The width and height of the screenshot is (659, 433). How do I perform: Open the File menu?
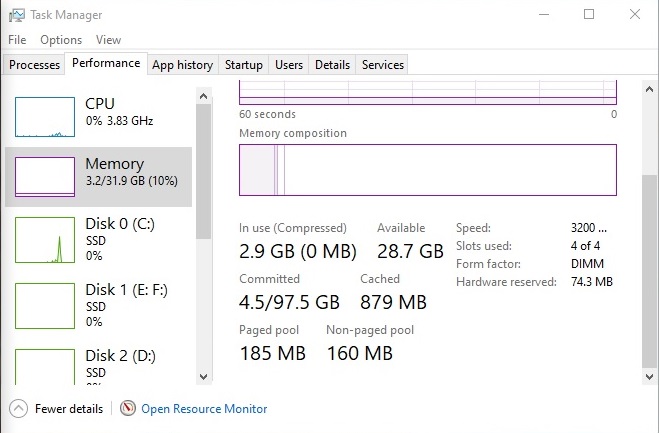coord(17,40)
